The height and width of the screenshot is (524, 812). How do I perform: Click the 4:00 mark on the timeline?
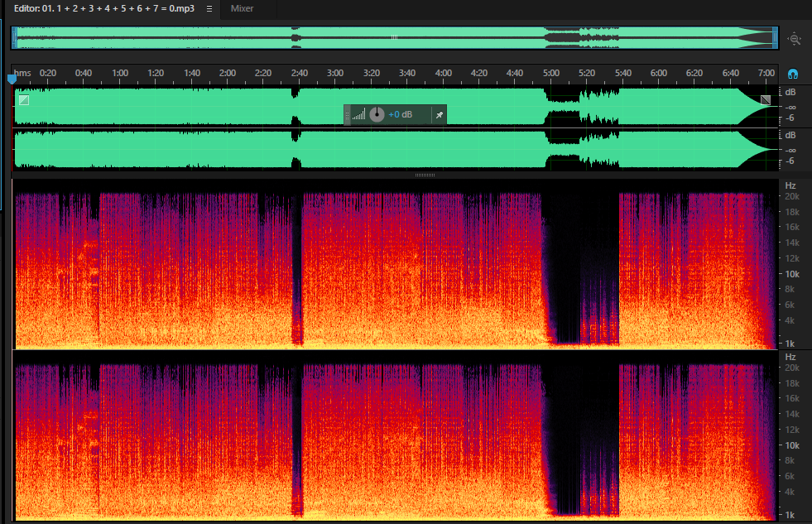point(444,73)
